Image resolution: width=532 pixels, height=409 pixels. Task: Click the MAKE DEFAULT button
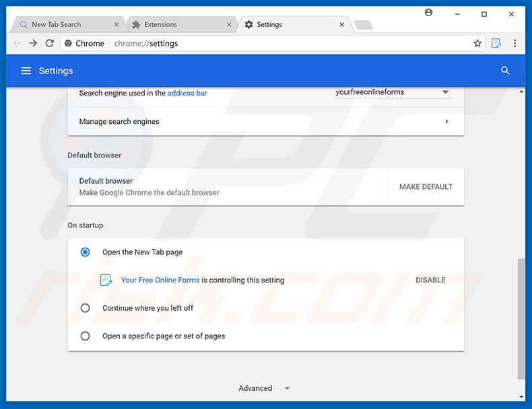pos(426,187)
